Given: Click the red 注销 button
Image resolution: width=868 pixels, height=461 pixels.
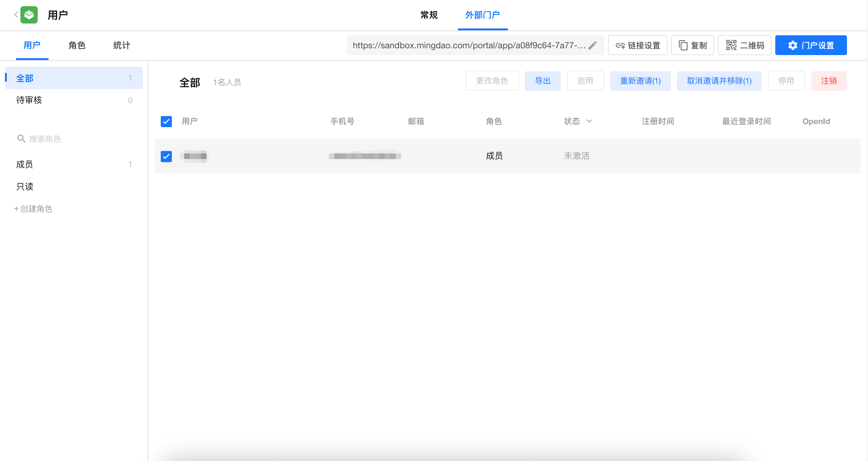Looking at the screenshot, I should click(829, 81).
